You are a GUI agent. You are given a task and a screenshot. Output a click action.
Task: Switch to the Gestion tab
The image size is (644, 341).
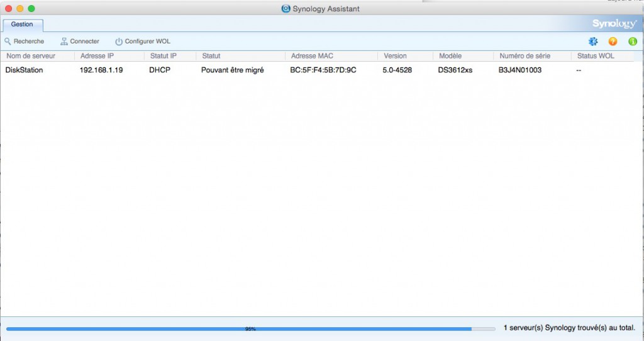pos(22,25)
